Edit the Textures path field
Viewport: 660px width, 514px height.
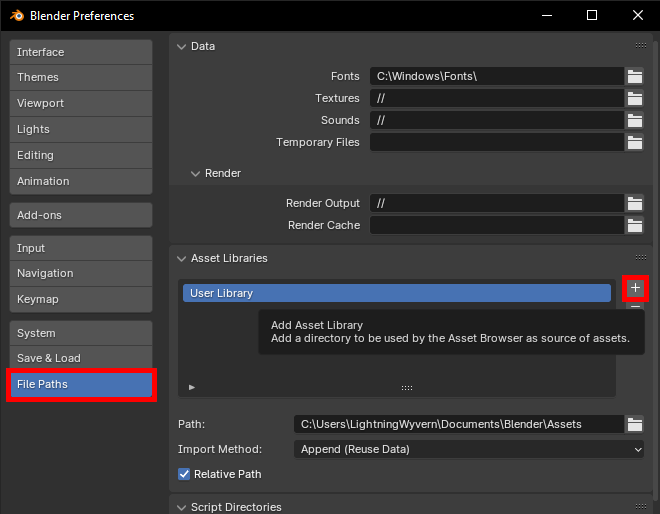[497, 98]
